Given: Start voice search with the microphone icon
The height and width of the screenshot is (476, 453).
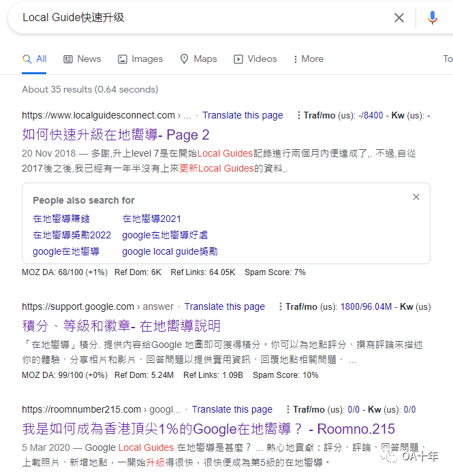Looking at the screenshot, I should [433, 18].
